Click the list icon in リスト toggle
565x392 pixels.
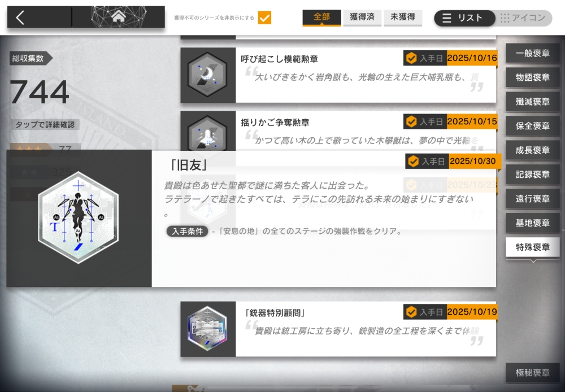pos(446,18)
